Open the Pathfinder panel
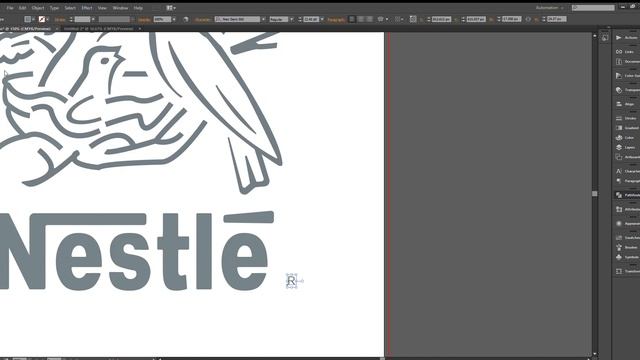 (x=627, y=195)
